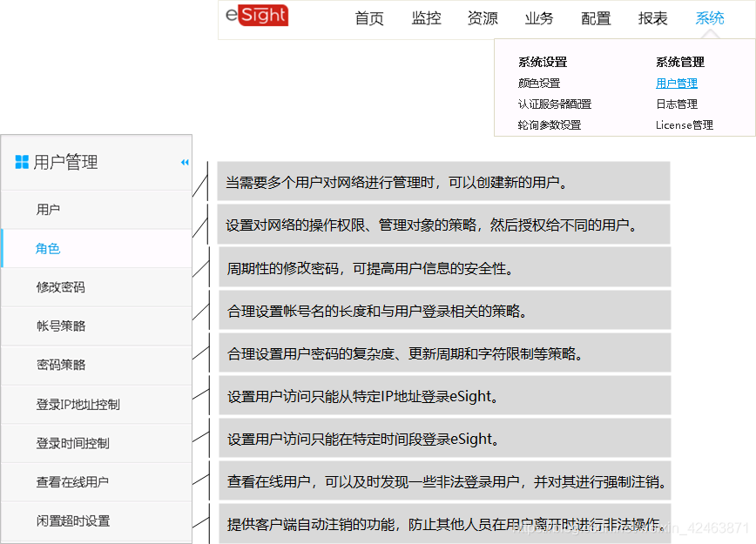Open the 系统 menu
756x544 pixels.
(710, 18)
